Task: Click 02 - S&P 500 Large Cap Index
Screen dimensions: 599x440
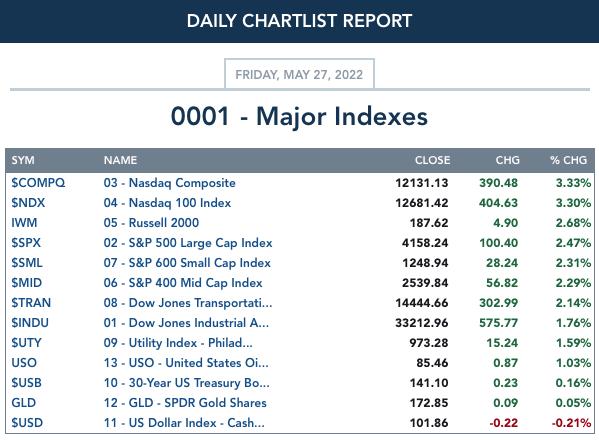Action: pos(188,243)
